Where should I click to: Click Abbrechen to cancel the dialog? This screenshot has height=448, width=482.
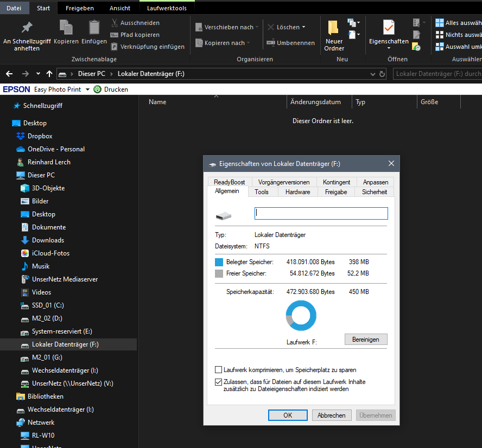(x=331, y=415)
